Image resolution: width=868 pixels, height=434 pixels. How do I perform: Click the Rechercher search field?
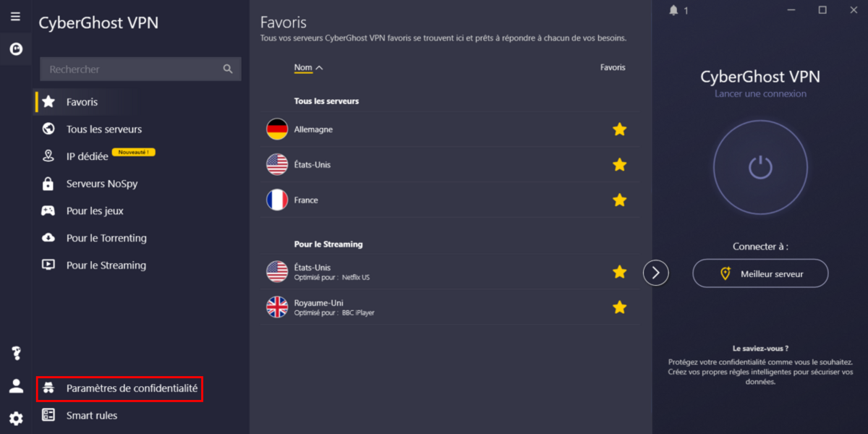click(x=140, y=69)
